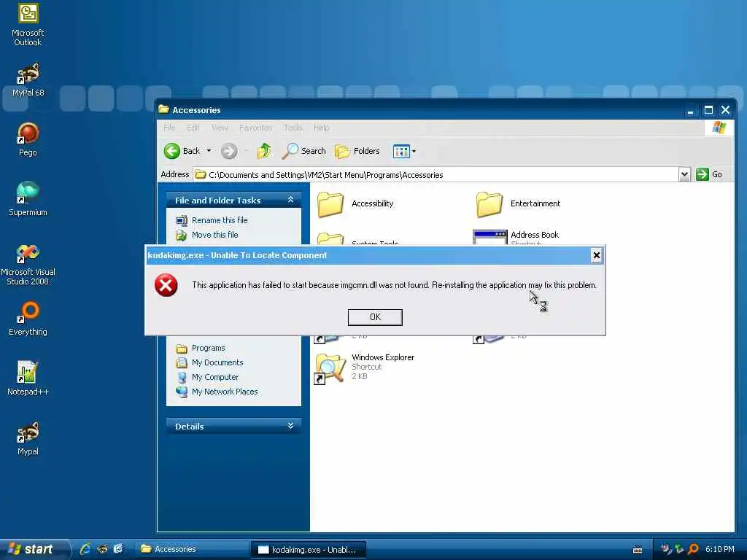Click third quick launch icon
Image resolution: width=747 pixels, height=560 pixels.
tap(118, 549)
